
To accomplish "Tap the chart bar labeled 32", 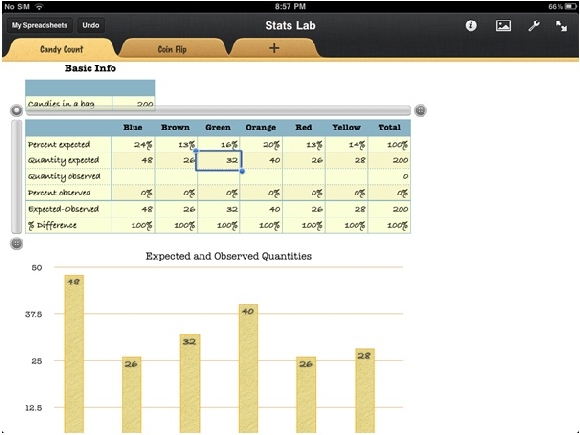I will (190, 384).
